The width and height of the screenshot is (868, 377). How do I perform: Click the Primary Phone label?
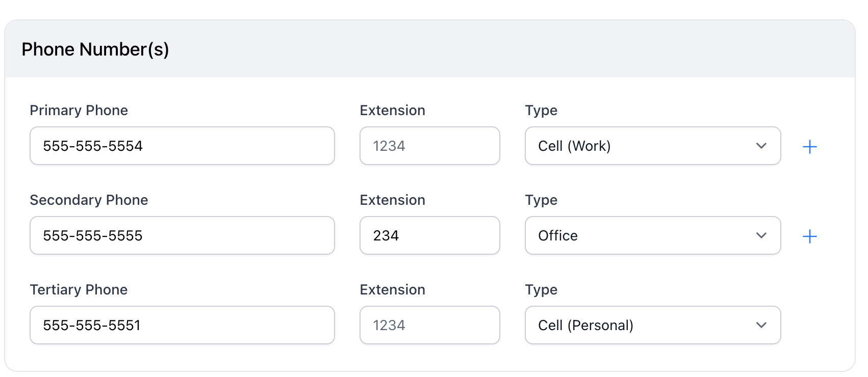click(79, 111)
